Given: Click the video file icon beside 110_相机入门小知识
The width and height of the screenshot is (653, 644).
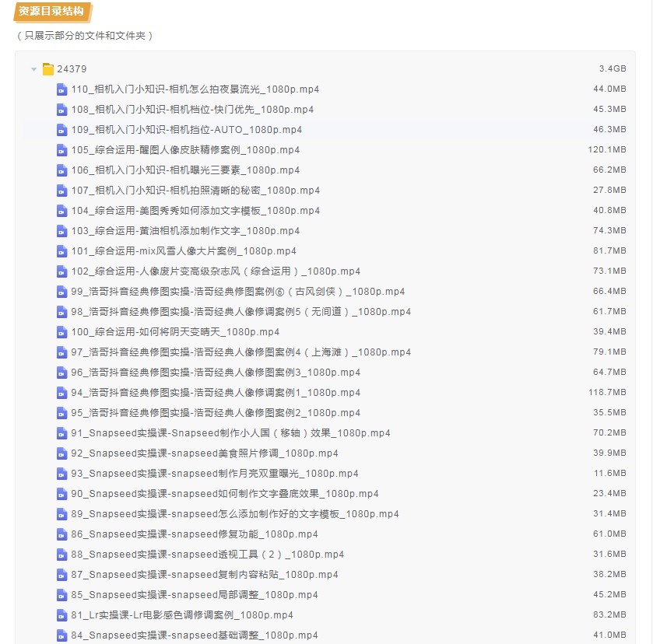Looking at the screenshot, I should point(61,89).
